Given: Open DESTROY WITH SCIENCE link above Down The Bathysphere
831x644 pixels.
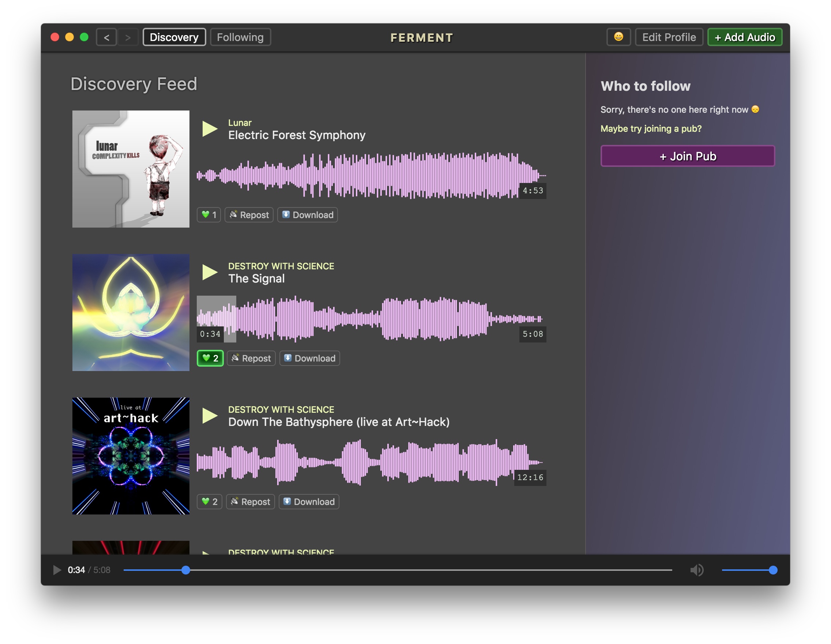Looking at the screenshot, I should [281, 409].
